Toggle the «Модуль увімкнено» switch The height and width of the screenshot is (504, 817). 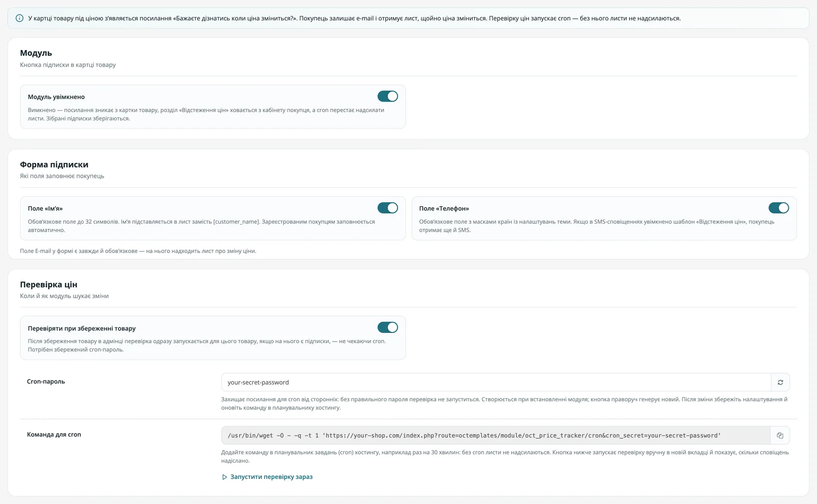click(388, 97)
